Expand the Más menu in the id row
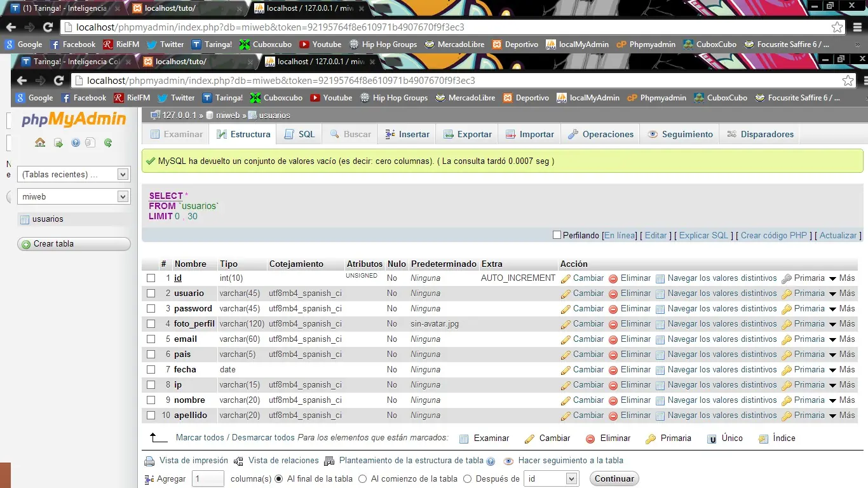 842,278
